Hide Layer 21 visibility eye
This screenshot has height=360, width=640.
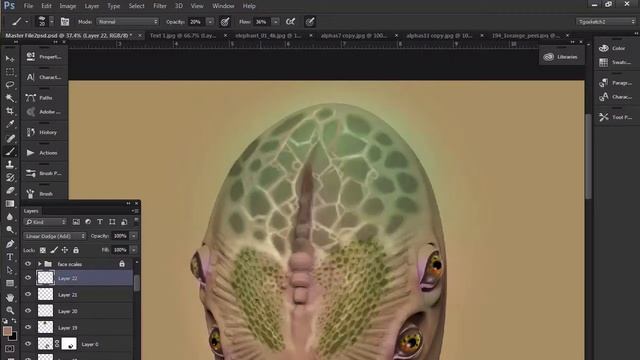pos(28,294)
